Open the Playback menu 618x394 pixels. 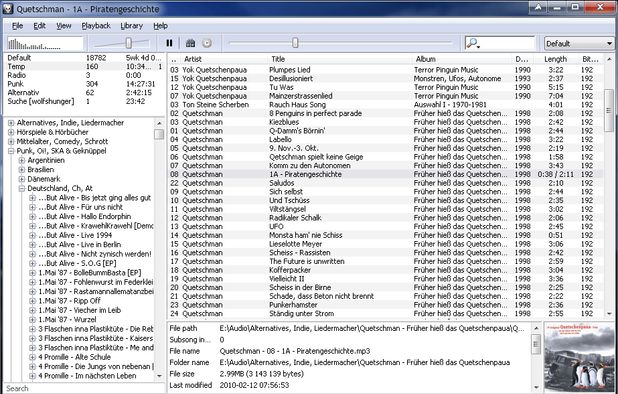96,26
